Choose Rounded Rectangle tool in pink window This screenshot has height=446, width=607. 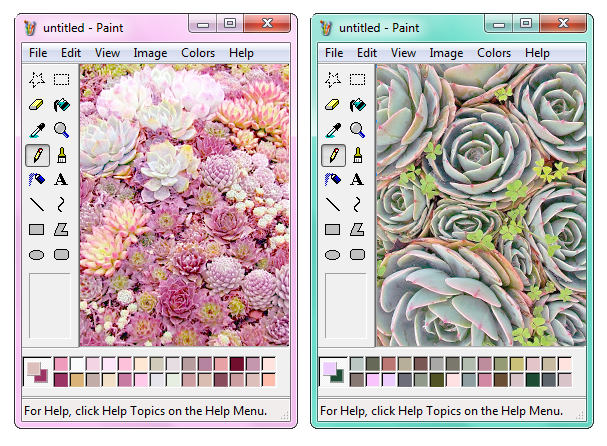pos(62,255)
